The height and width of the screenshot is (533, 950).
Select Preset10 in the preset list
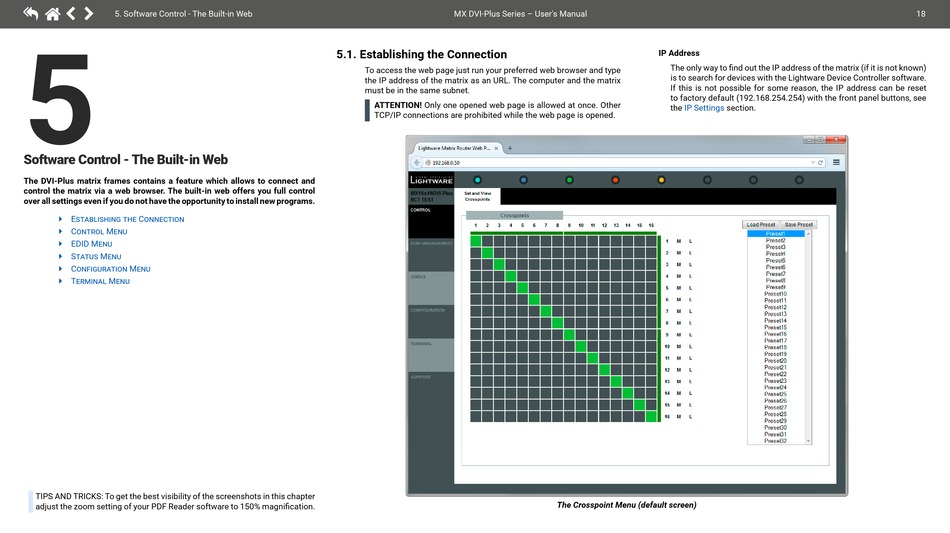pos(776,294)
